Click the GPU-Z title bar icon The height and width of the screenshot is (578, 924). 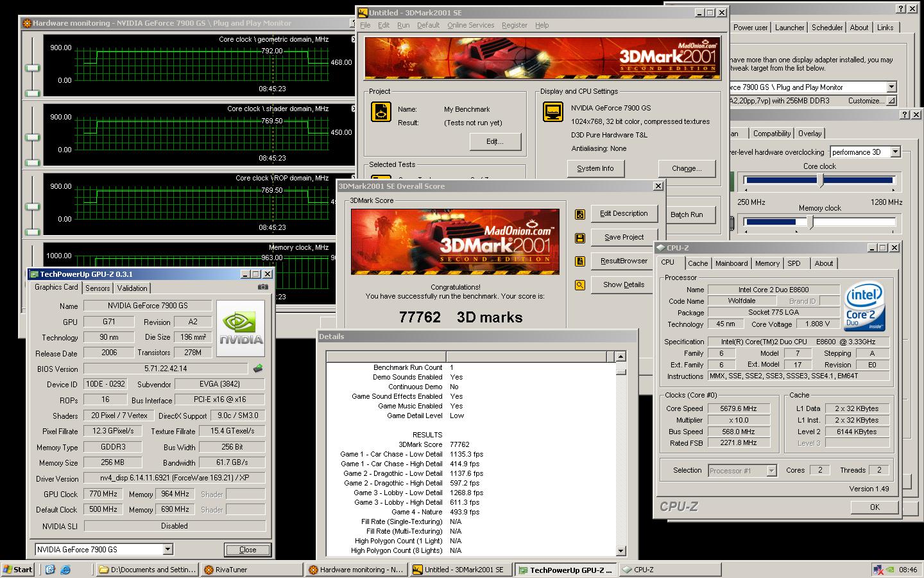point(35,274)
